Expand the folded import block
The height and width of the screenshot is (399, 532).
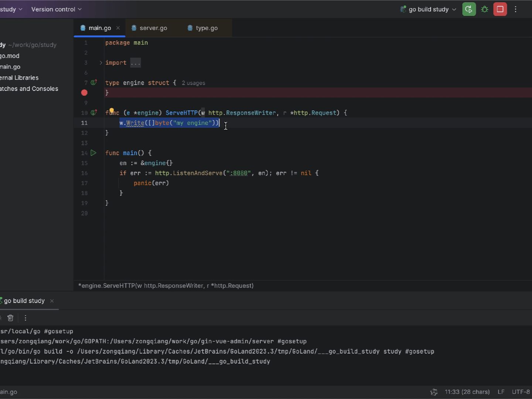pyautogui.click(x=100, y=63)
